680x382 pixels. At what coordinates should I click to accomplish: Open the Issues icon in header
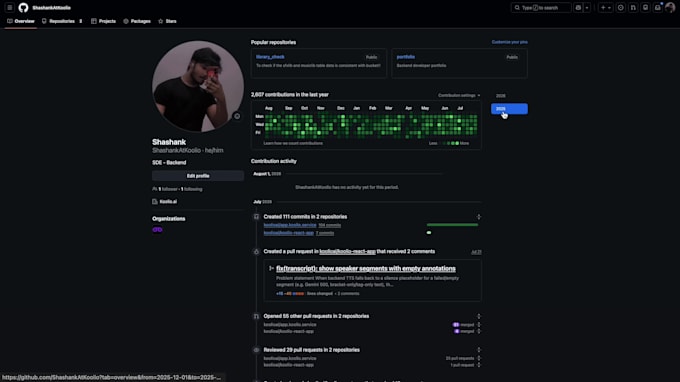click(621, 8)
